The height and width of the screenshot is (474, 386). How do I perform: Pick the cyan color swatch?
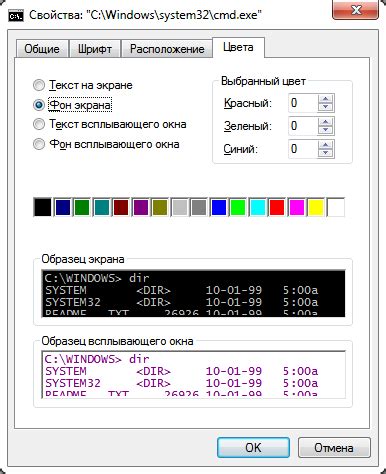[258, 207]
